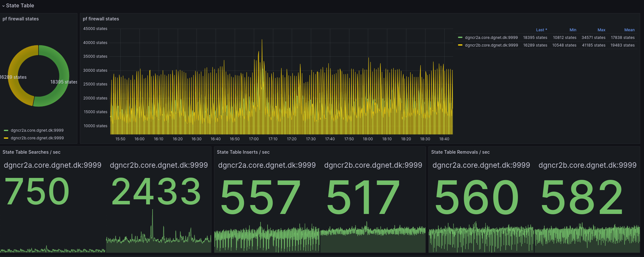Click the 16:30 time axis label
This screenshot has width=644, height=257.
[197, 139]
